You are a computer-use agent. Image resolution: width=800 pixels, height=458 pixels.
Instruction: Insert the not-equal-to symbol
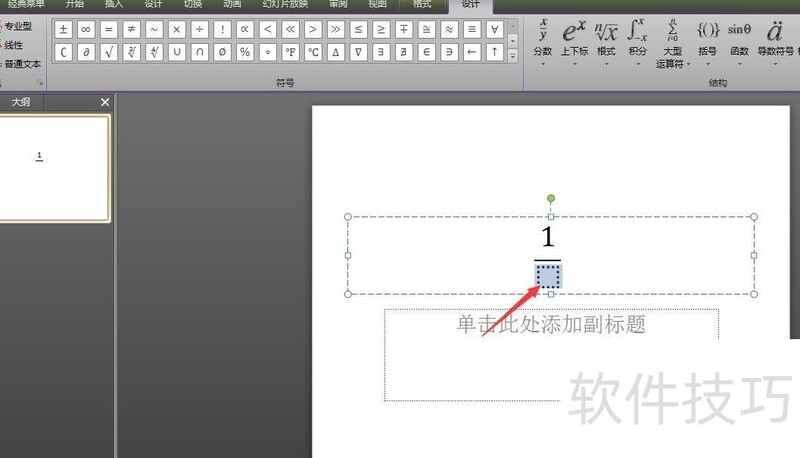point(131,30)
